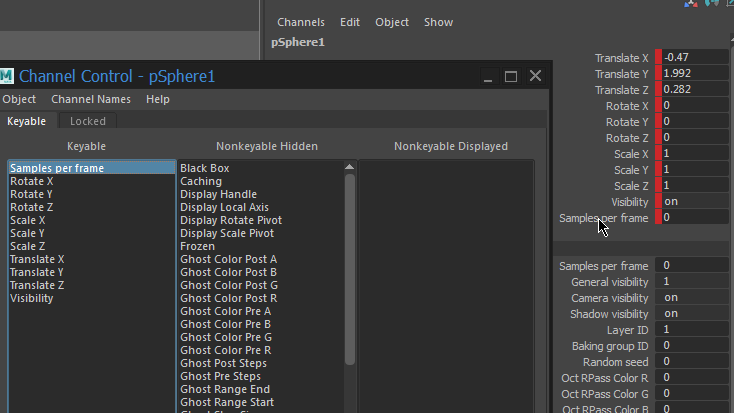
Task: Click the Translate X value field
Action: 696,58
